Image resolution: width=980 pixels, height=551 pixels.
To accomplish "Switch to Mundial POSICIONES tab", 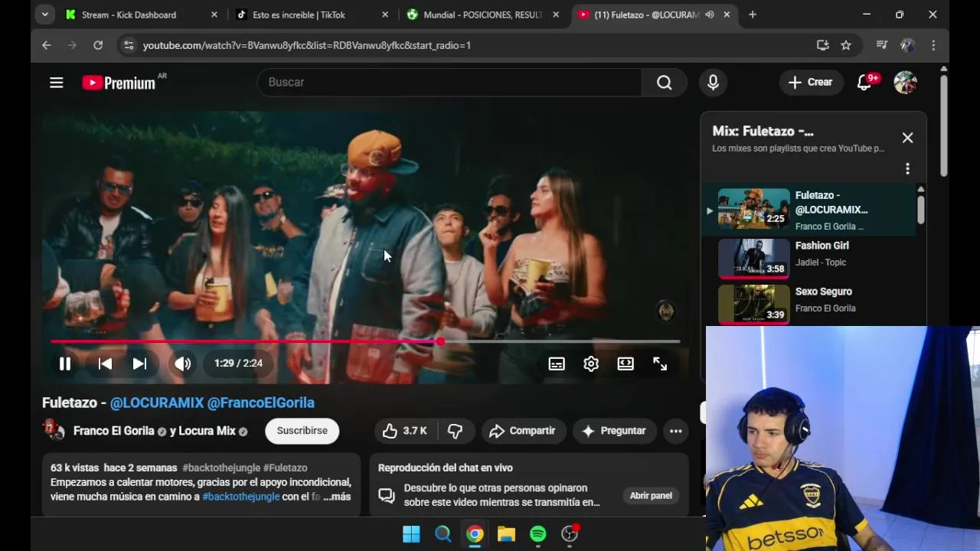I will pos(482,15).
